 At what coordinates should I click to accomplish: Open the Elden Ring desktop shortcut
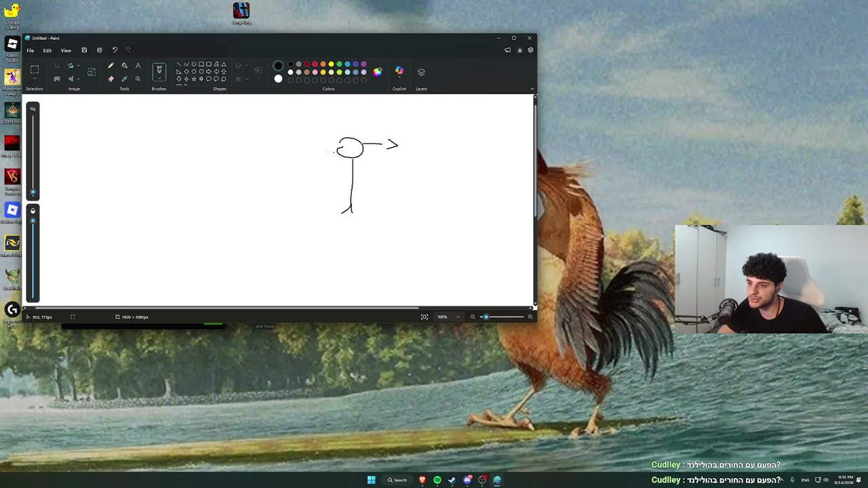[x=12, y=113]
